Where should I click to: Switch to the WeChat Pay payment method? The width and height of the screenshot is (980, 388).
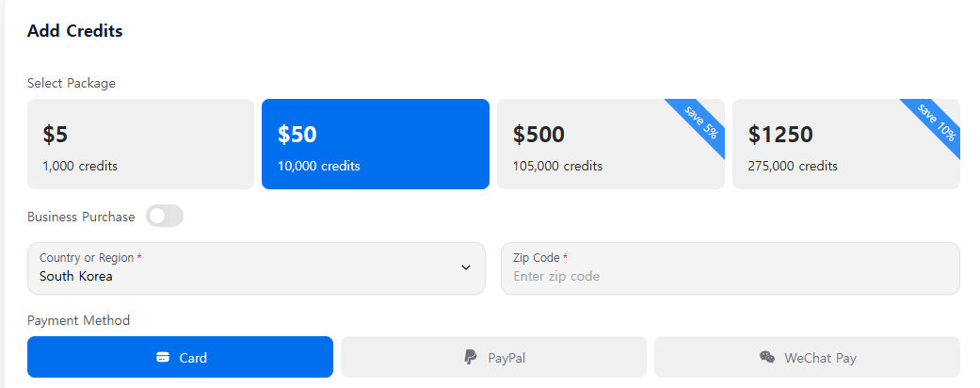pyautogui.click(x=807, y=357)
